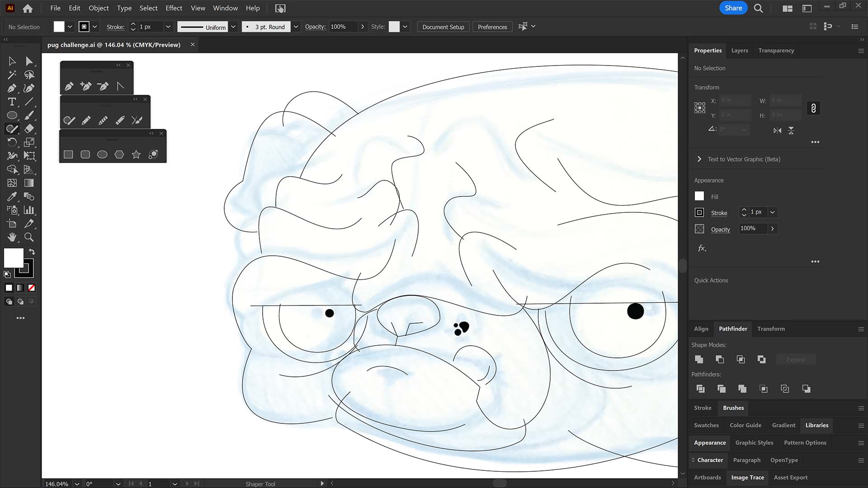Select the Gradient tool

(29, 183)
